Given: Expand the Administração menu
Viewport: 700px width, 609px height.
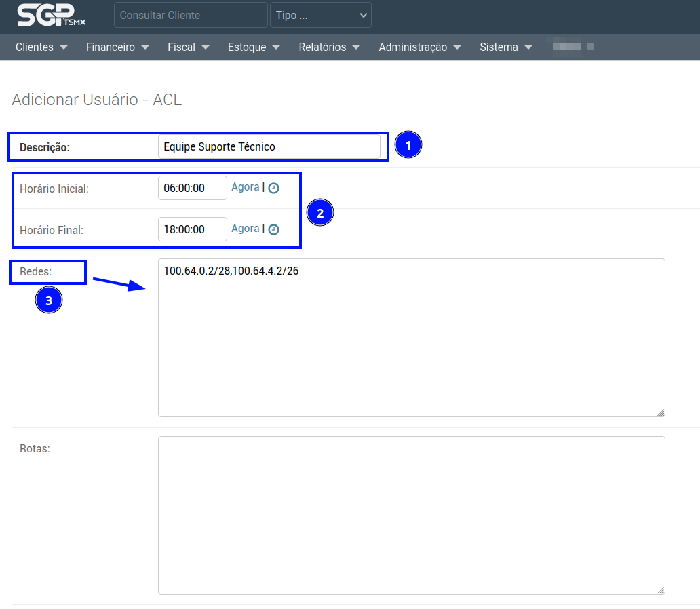Looking at the screenshot, I should click(x=419, y=47).
